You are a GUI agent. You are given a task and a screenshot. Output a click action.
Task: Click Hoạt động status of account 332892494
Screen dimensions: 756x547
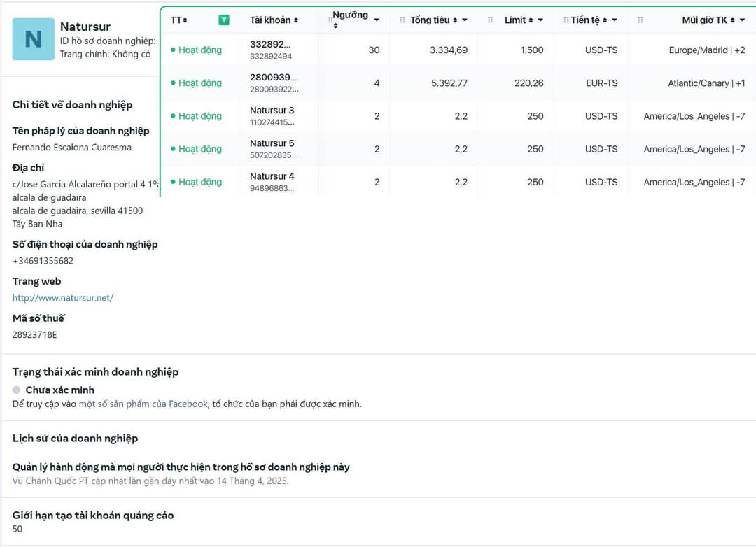tap(196, 50)
